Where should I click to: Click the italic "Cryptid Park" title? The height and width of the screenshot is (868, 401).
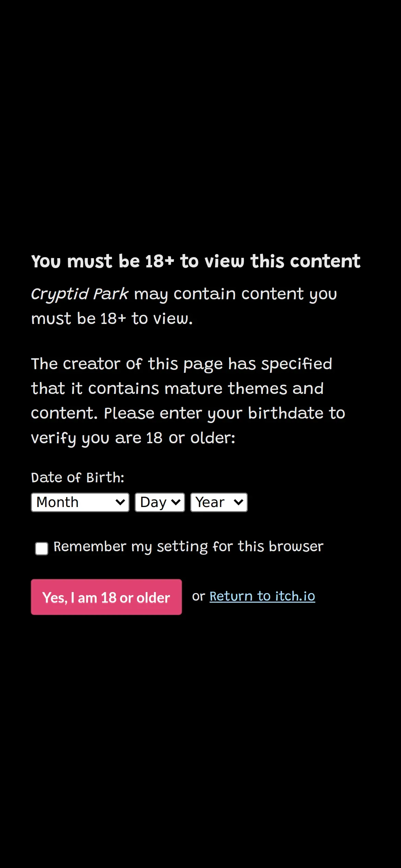(80, 294)
